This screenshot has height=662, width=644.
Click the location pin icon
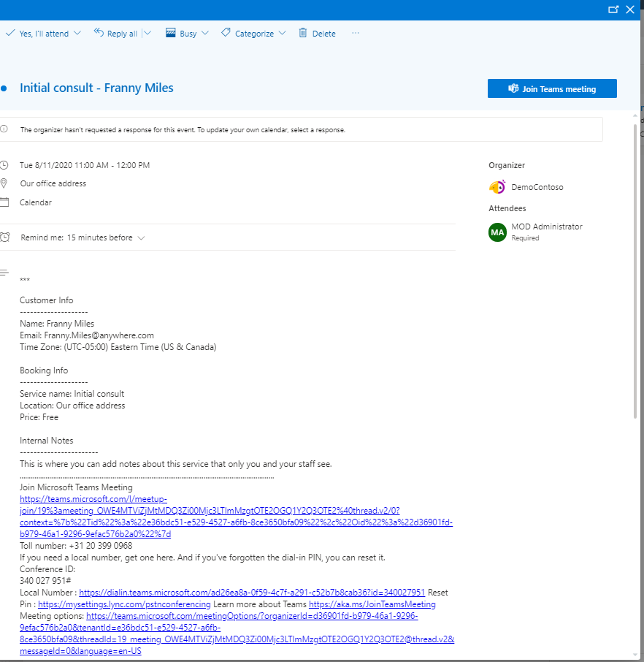coord(4,183)
